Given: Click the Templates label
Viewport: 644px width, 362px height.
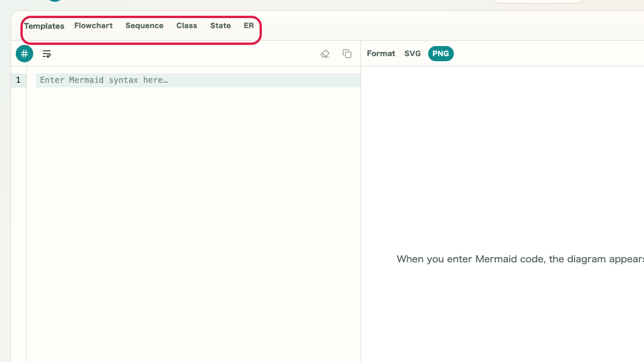Looking at the screenshot, I should coord(44,26).
